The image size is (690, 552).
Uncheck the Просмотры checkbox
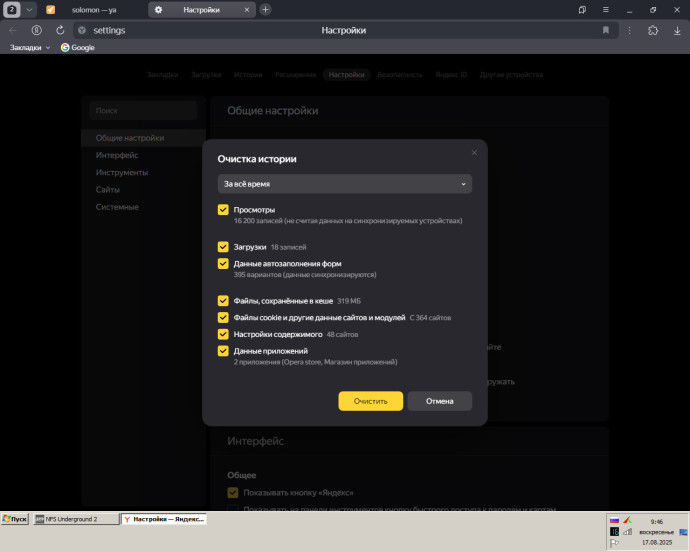point(223,210)
